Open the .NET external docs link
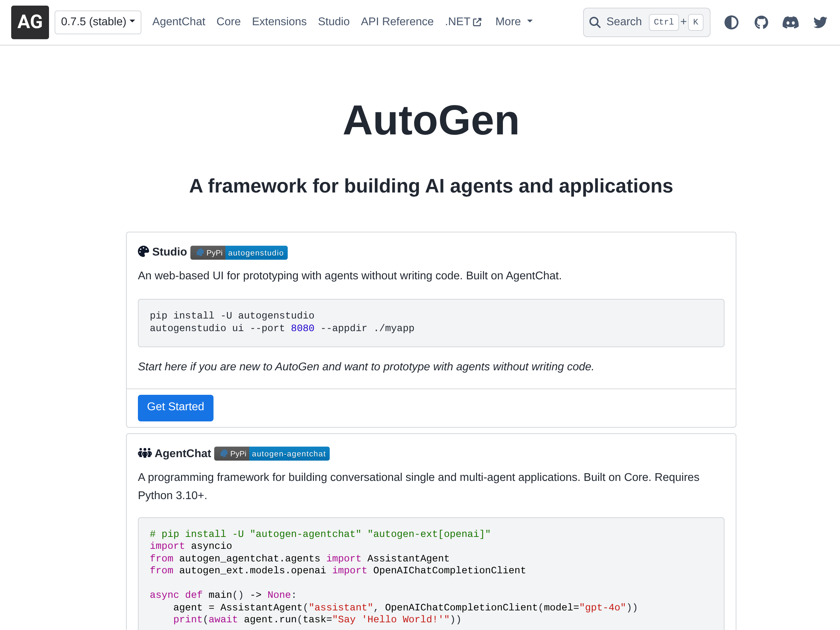The image size is (840, 630). point(463,22)
